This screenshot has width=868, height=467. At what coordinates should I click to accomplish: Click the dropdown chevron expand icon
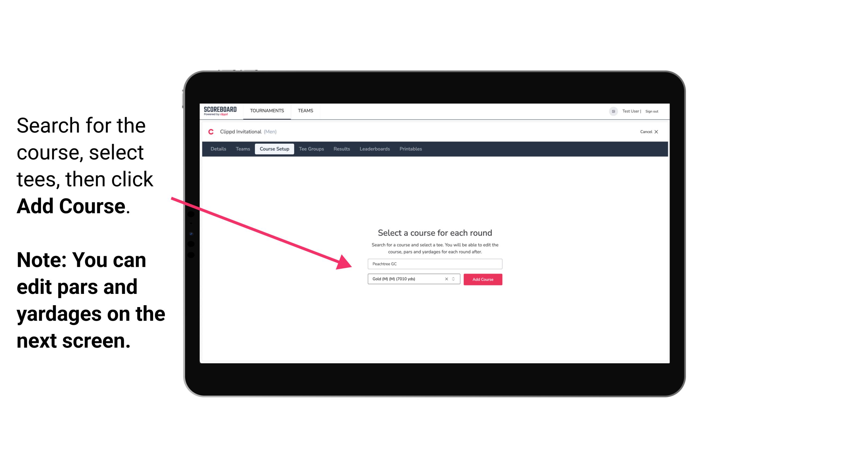click(x=454, y=279)
